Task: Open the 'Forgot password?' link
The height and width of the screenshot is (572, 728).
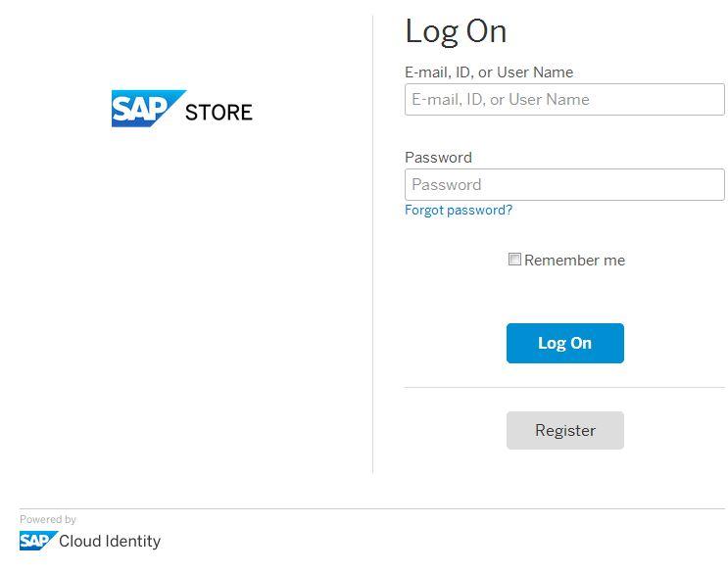Action: 459,211
